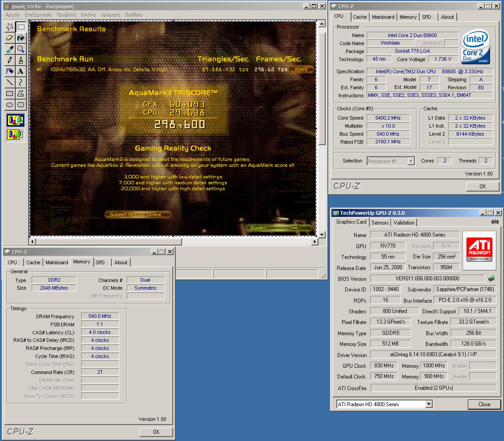Screen dimensions: 504x441
Task: Choose the transparent selection option
Action: point(15,134)
